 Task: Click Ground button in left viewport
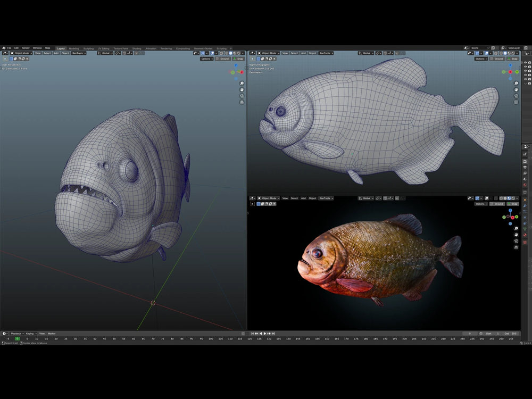[222, 59]
